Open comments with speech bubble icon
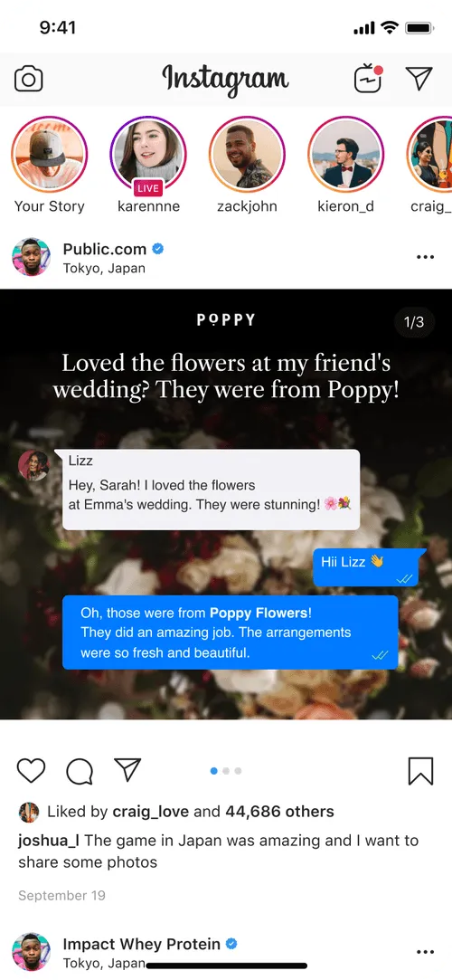The height and width of the screenshot is (980, 452). [80, 771]
